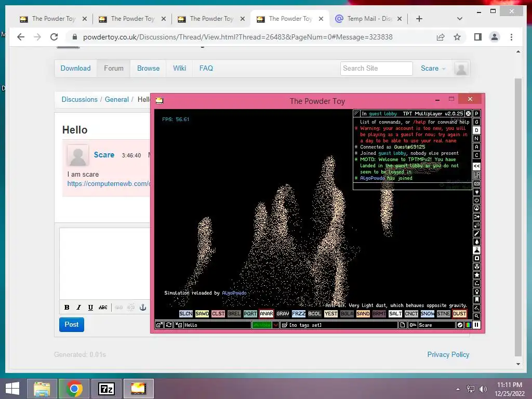Click the Search Site input field
Image resolution: width=532 pixels, height=399 pixels.
[x=376, y=68]
